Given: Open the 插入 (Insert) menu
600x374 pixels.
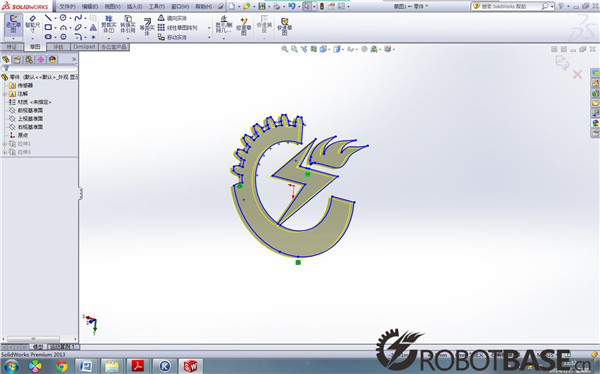Looking at the screenshot, I should pos(134,7).
